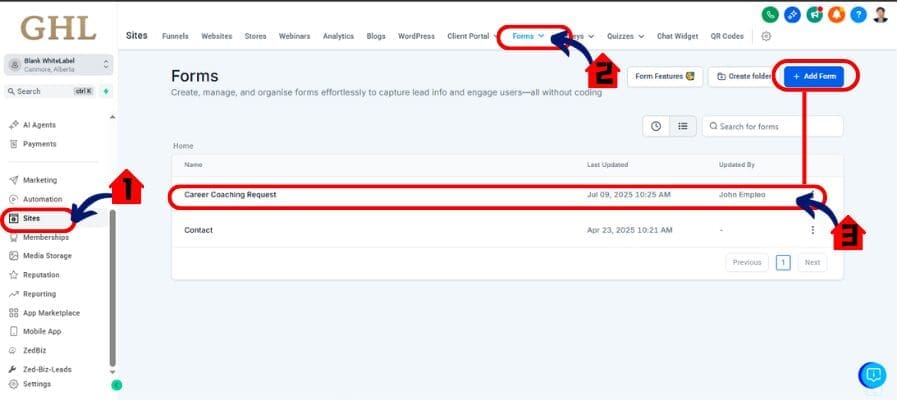This screenshot has width=900, height=400.
Task: Switch to the Stores tab
Action: tap(255, 36)
